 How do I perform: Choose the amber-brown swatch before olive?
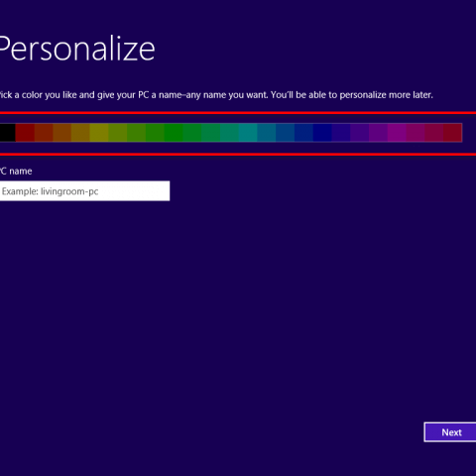[80, 133]
